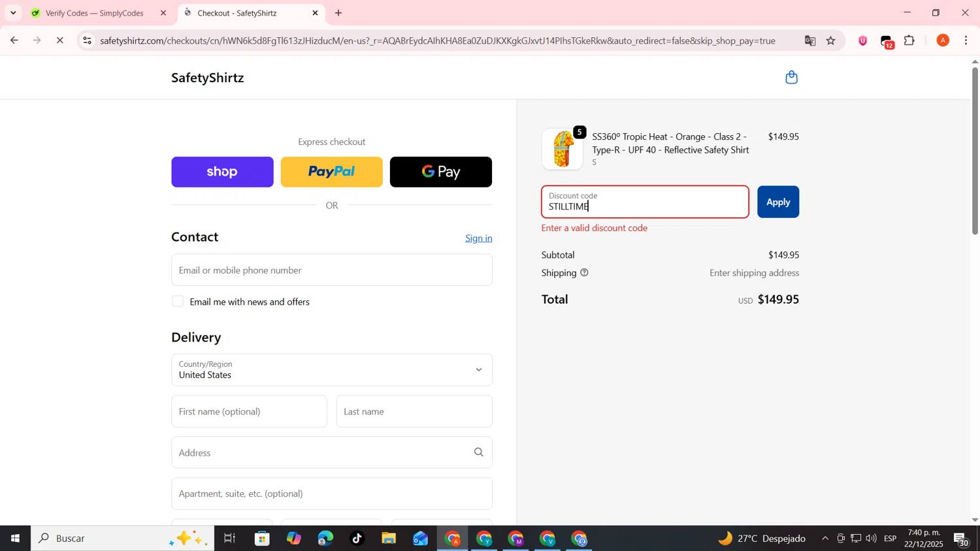This screenshot has height=551, width=980.
Task: Open a new browser tab
Action: coord(338,13)
